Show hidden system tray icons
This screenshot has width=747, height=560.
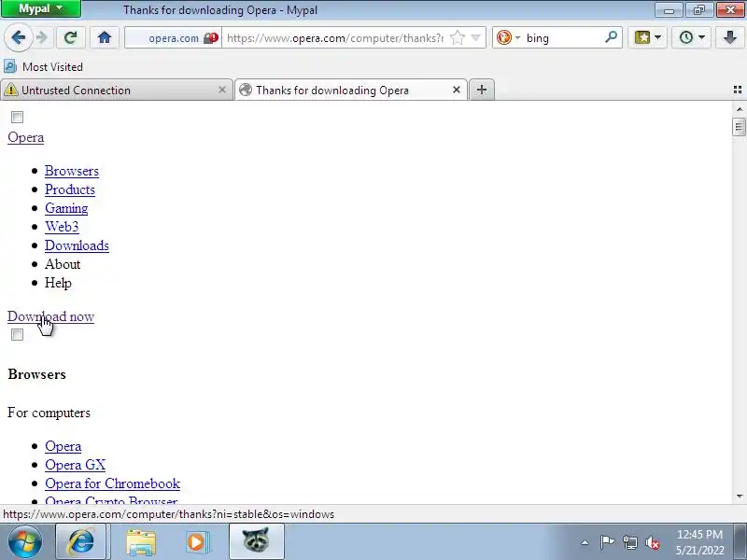(x=585, y=542)
